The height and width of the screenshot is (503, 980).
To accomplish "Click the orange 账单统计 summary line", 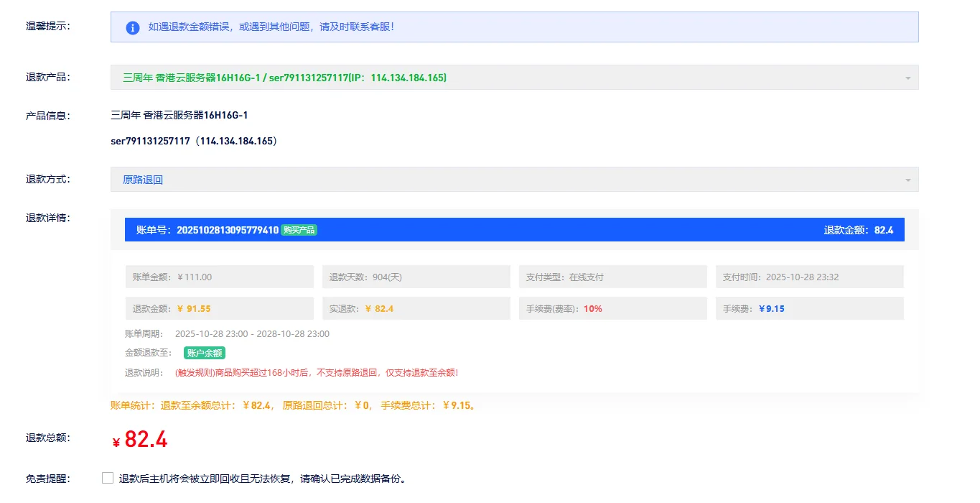I will (x=293, y=405).
